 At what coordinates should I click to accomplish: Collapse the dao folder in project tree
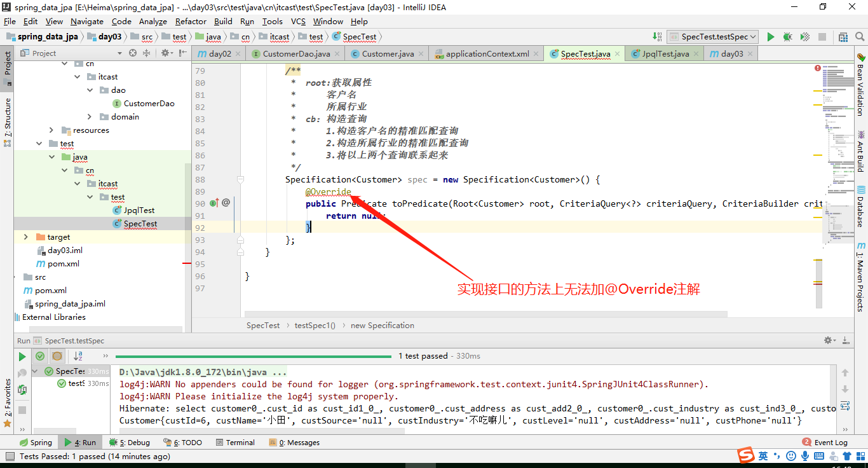90,90
